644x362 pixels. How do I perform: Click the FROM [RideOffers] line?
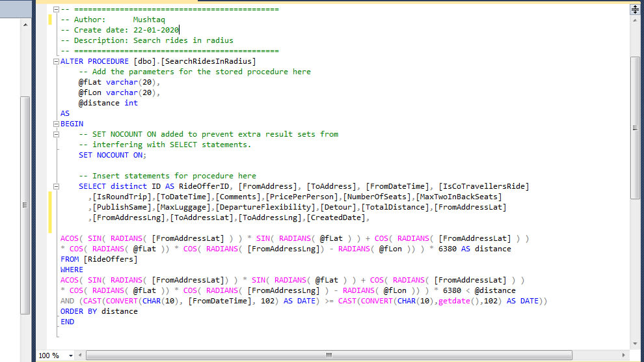[99, 259]
